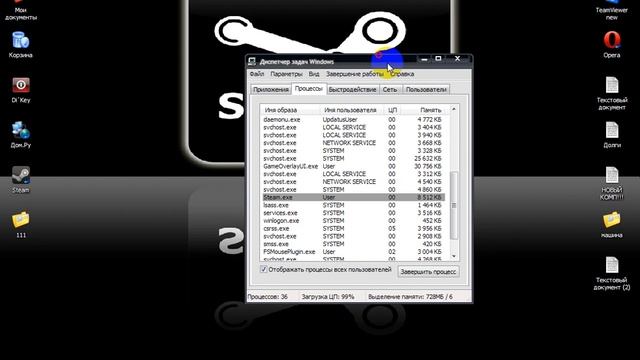Select the services.exe process row
The height and width of the screenshot is (360, 640).
pos(353,213)
